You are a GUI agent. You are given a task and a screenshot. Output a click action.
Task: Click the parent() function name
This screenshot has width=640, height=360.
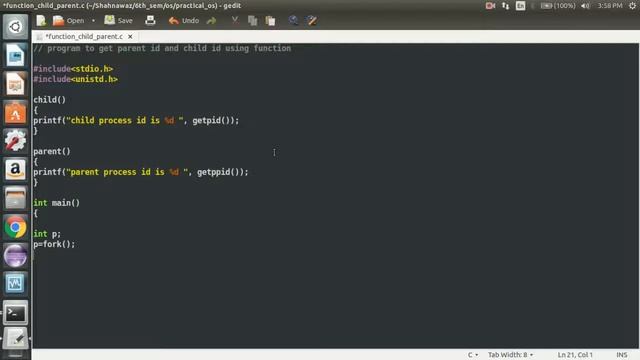(x=52, y=151)
